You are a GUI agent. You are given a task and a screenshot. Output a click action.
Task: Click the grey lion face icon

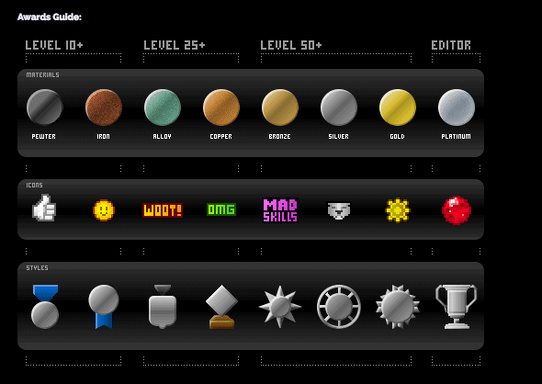click(x=339, y=210)
